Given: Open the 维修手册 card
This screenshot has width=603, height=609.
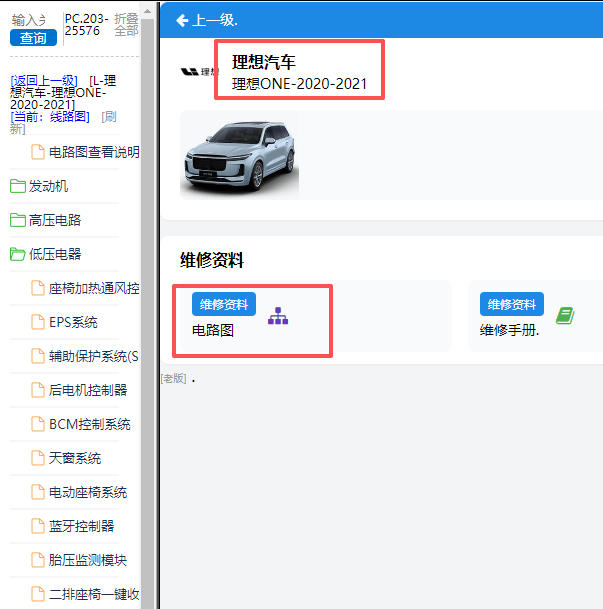Looking at the screenshot, I should [x=536, y=315].
